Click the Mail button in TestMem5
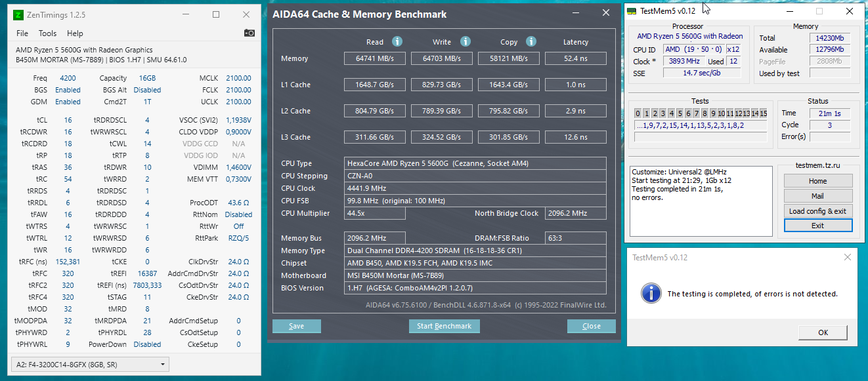 [x=817, y=196]
